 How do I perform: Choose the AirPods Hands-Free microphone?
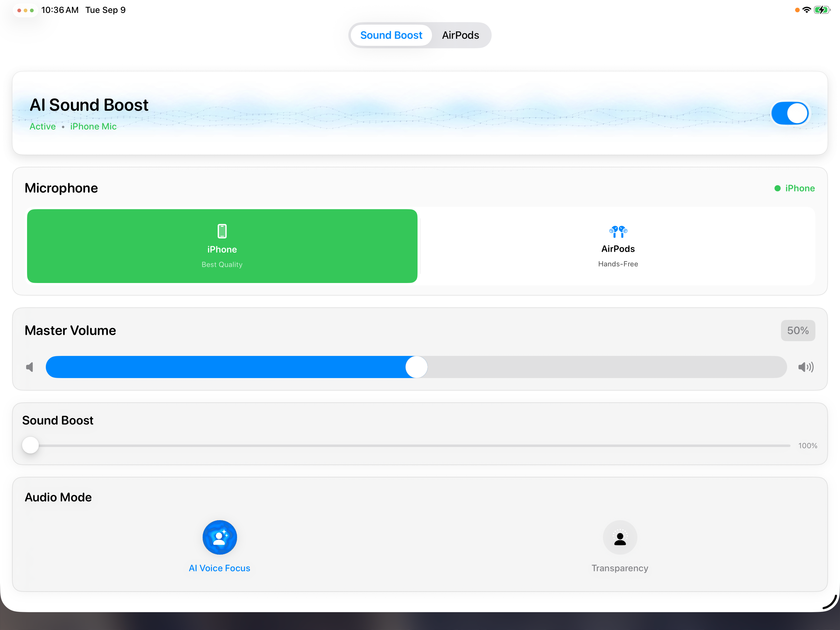click(618, 246)
